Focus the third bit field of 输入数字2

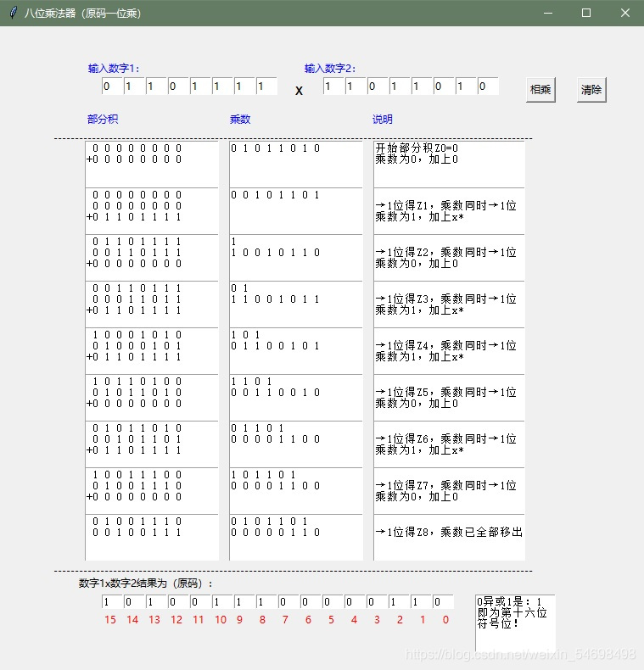378,87
